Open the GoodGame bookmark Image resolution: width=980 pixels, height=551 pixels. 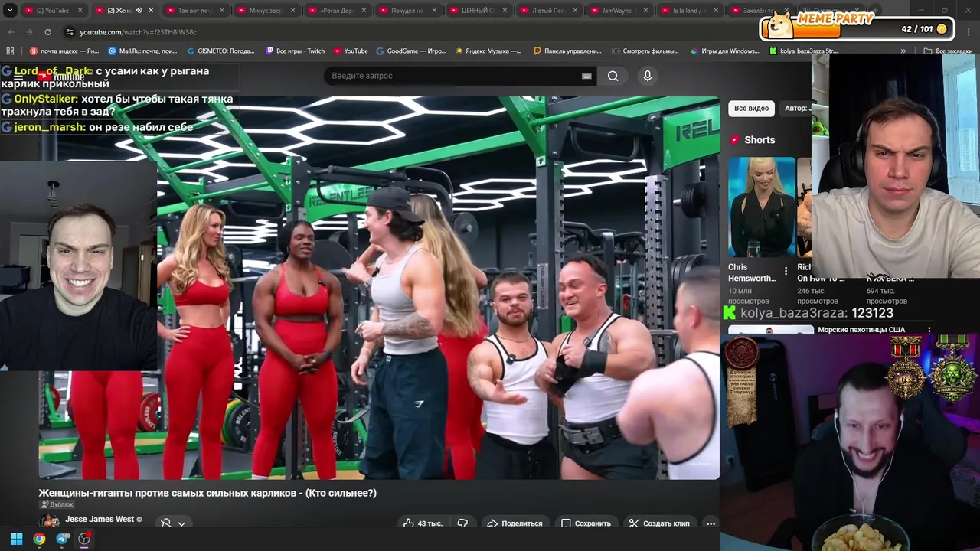tap(411, 51)
